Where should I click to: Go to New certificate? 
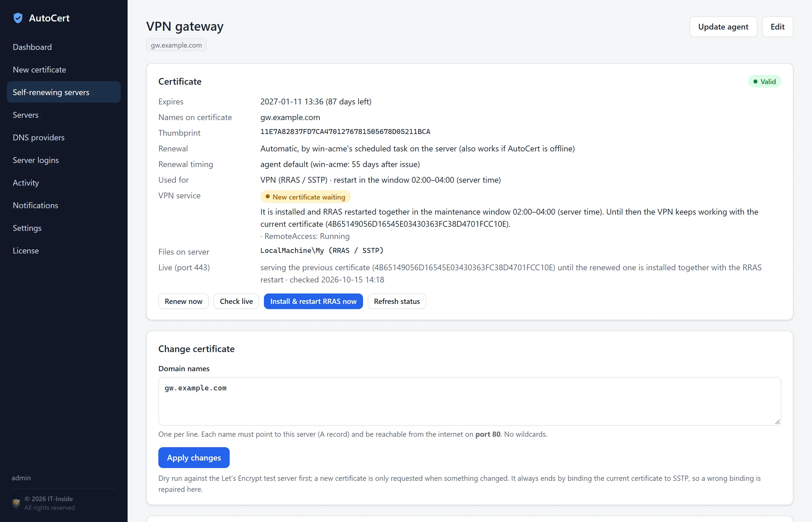click(x=64, y=70)
